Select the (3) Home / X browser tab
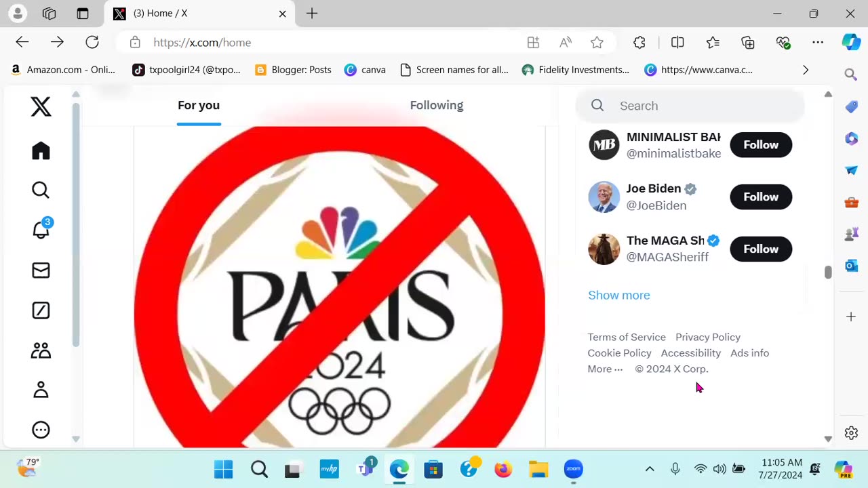This screenshot has height=488, width=868. [x=200, y=14]
